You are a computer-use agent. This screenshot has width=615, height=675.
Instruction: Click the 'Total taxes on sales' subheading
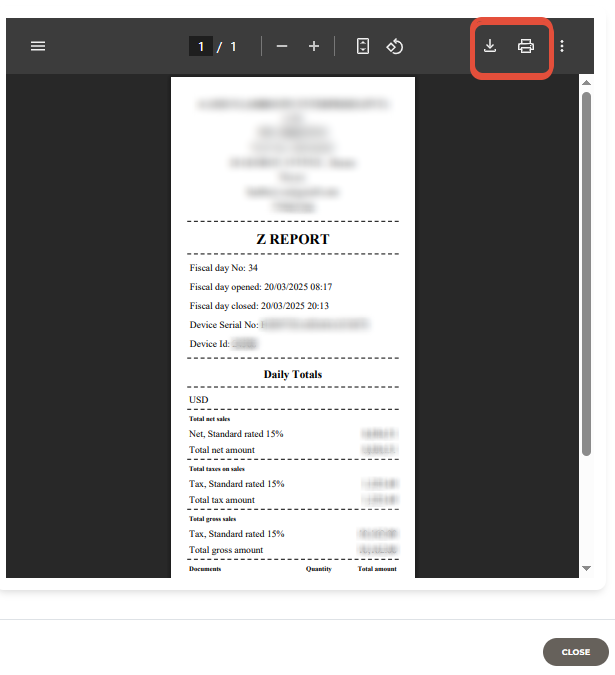217,469
